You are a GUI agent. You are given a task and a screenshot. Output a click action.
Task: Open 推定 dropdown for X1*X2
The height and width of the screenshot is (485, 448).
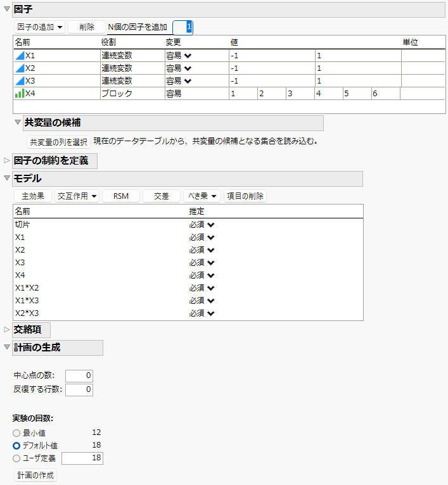click(x=211, y=288)
